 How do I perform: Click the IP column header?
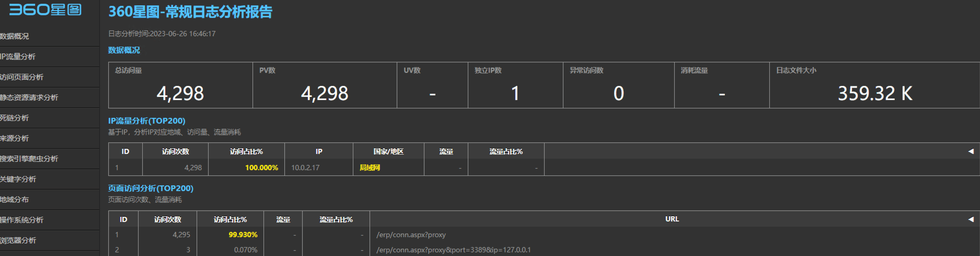319,151
